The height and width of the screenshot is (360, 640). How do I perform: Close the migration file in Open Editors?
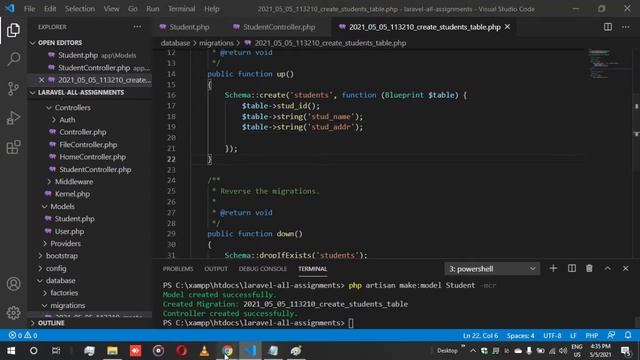[41, 80]
